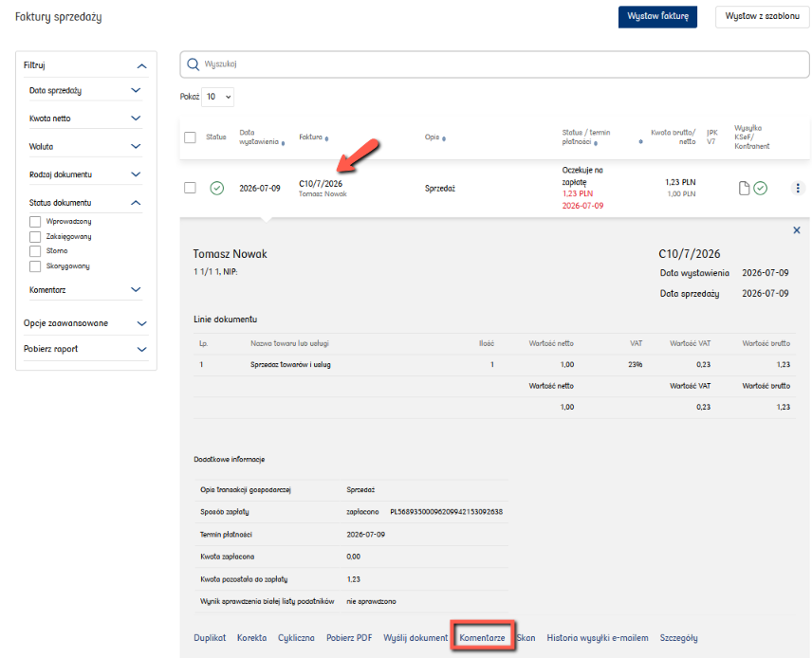Viewport: 812px width, 658px height.
Task: Click the Korekta link
Action: 251,638
